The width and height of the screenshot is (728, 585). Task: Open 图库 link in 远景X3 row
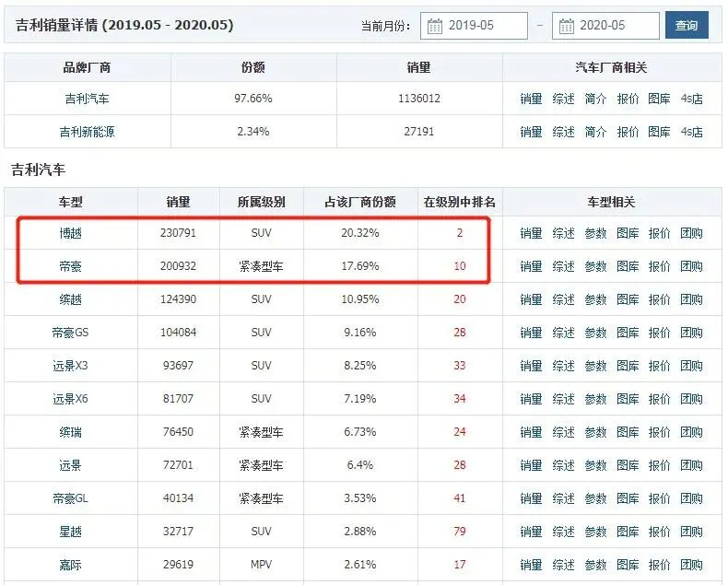[x=628, y=366]
